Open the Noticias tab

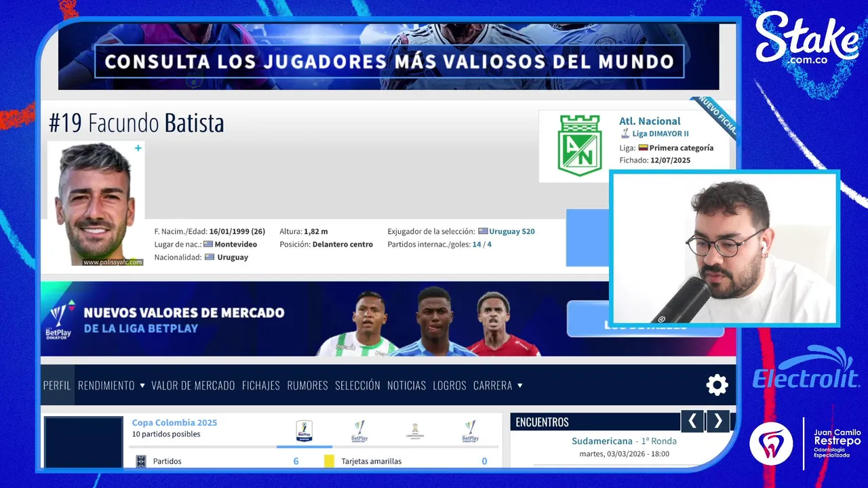point(406,385)
